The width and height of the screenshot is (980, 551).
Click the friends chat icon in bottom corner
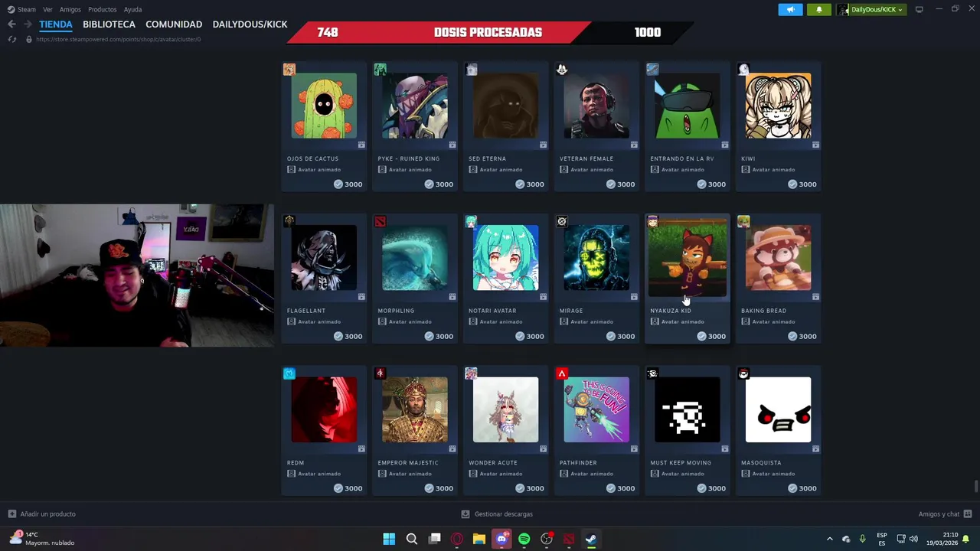968,514
